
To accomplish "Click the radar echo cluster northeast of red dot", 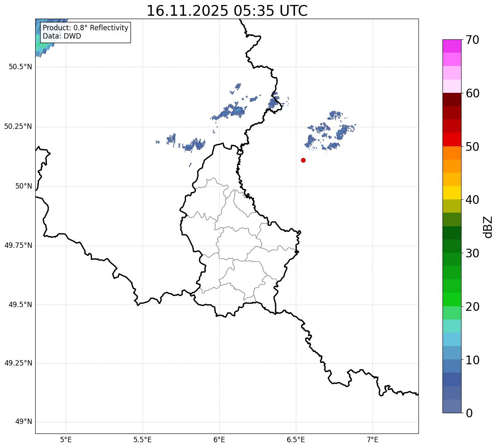I will tap(330, 131).
